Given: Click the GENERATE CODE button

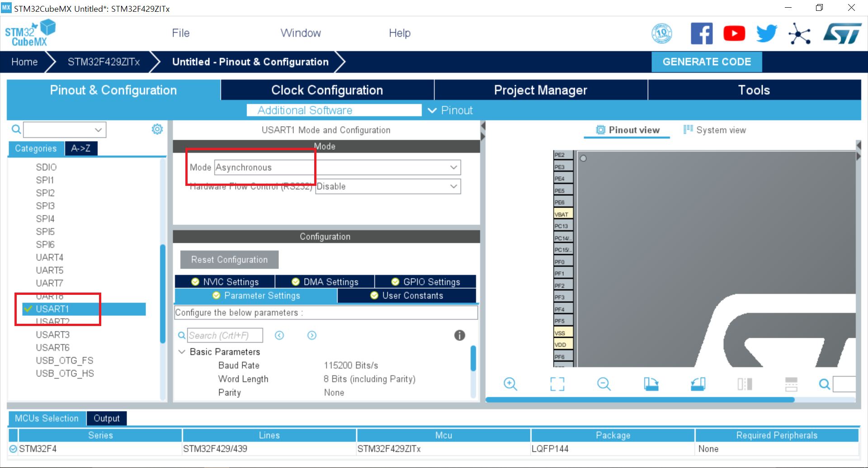Looking at the screenshot, I should (707, 62).
